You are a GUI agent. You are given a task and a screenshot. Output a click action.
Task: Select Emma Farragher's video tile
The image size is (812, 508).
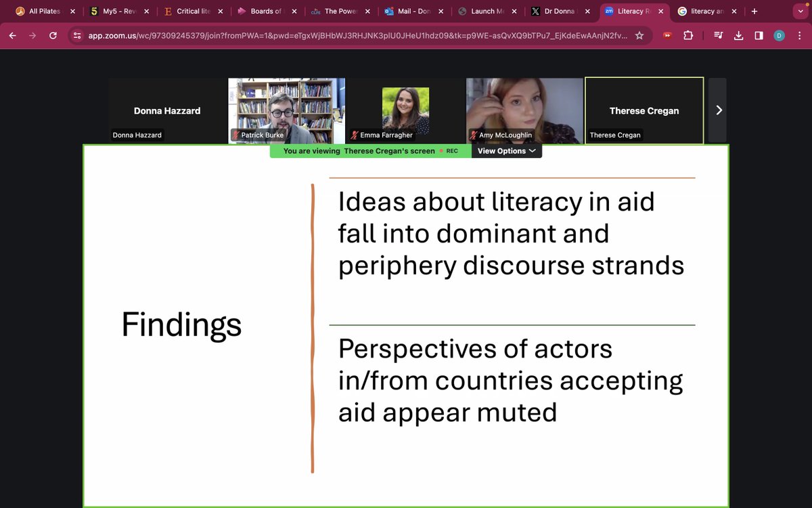(x=405, y=110)
